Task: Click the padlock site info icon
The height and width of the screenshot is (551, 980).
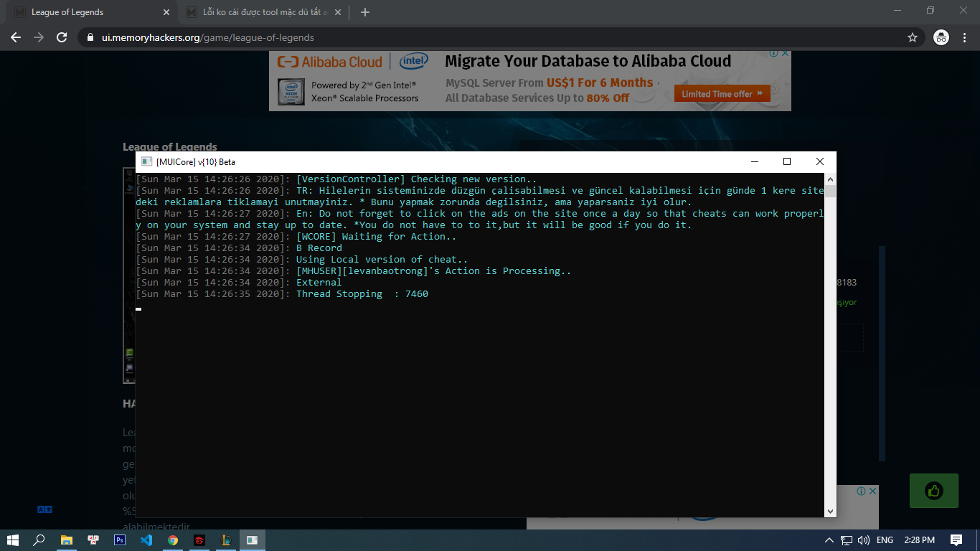Action: point(90,37)
